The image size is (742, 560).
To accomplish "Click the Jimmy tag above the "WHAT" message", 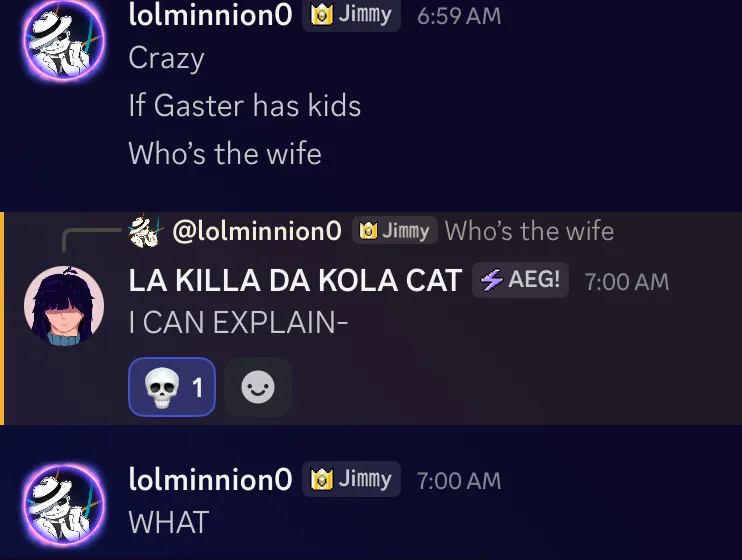I will tap(351, 480).
